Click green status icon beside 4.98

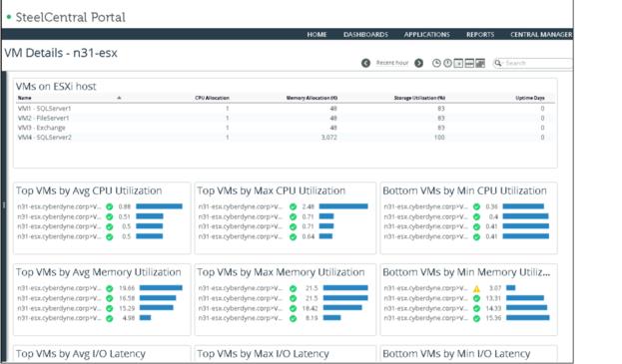[110, 318]
